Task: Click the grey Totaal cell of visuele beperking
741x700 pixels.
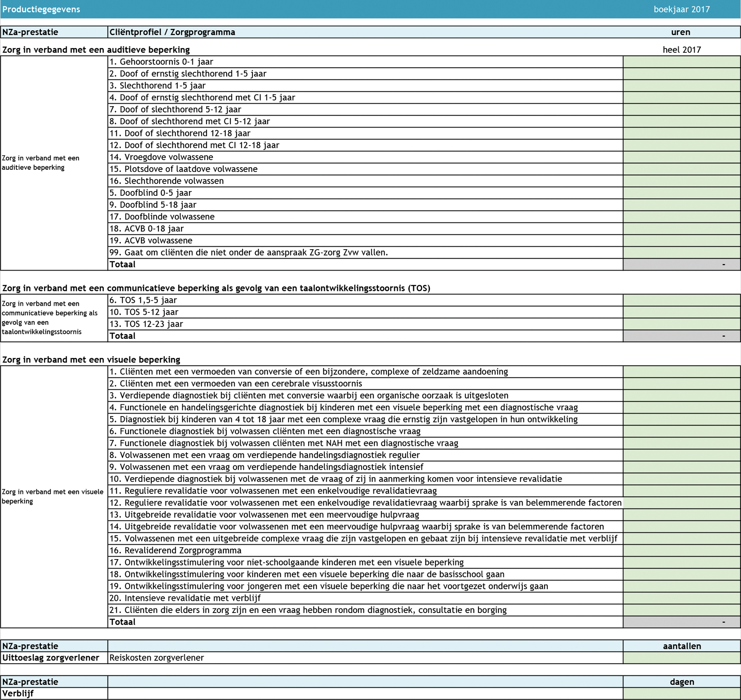Action: (681, 622)
